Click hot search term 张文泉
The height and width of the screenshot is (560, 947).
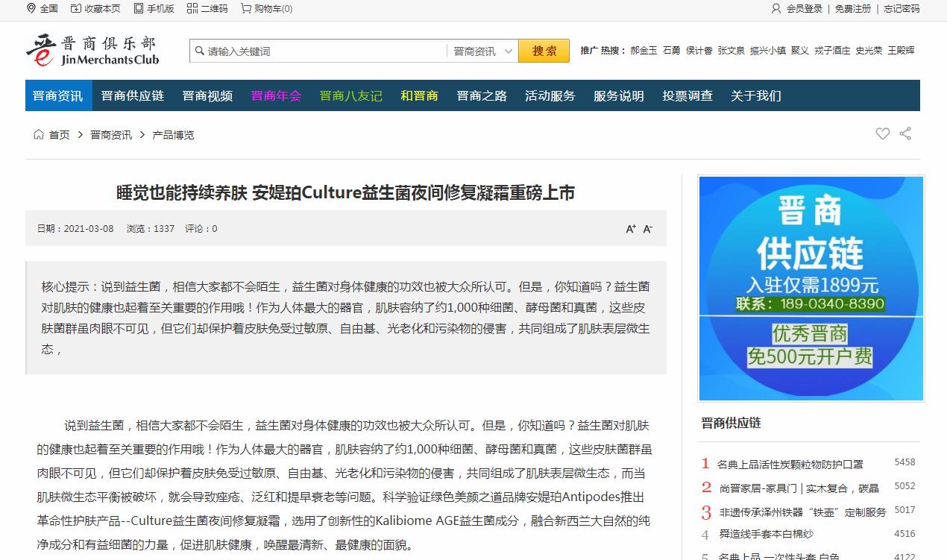point(732,51)
